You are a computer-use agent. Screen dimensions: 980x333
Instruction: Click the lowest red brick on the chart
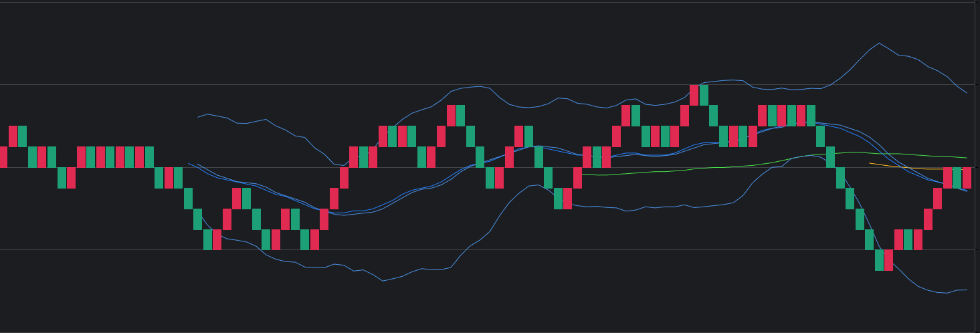[x=888, y=260]
